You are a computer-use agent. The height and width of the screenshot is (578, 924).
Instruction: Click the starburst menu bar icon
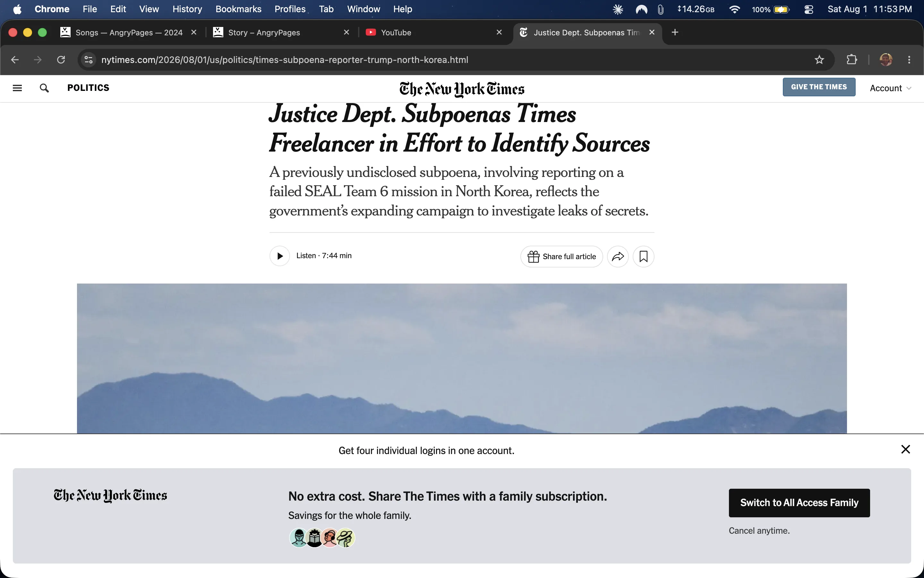pyautogui.click(x=618, y=10)
